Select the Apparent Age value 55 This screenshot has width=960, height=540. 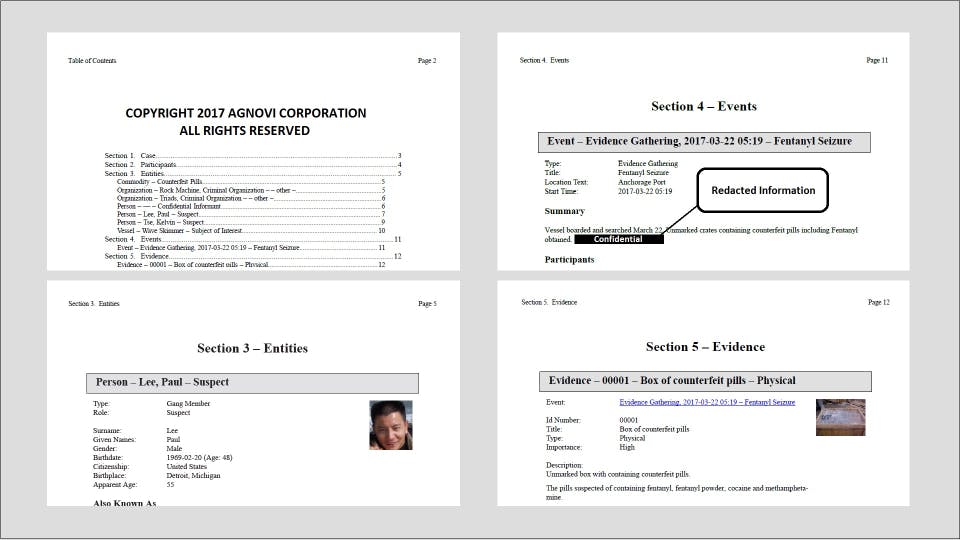point(170,485)
